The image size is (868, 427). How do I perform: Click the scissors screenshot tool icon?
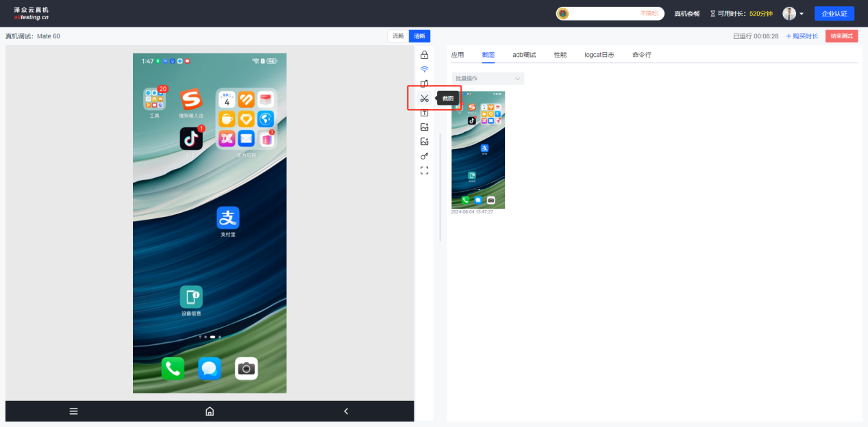(x=424, y=99)
